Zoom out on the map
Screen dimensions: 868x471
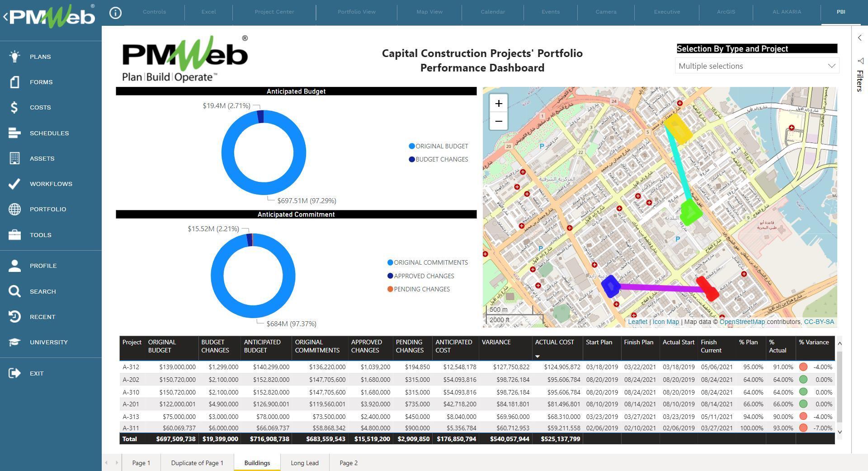(499, 121)
